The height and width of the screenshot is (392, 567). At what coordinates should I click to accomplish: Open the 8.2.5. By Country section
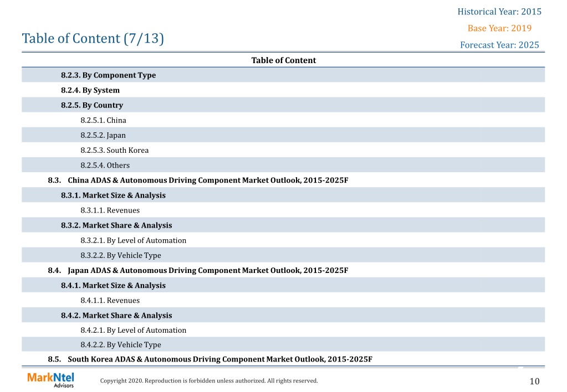click(x=92, y=105)
